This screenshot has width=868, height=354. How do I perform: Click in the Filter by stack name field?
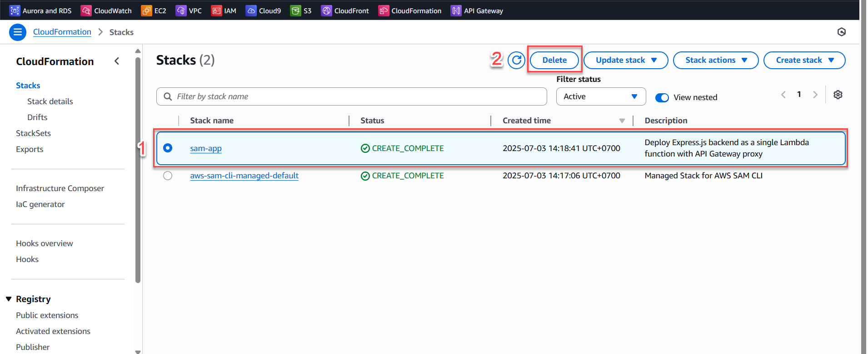352,96
